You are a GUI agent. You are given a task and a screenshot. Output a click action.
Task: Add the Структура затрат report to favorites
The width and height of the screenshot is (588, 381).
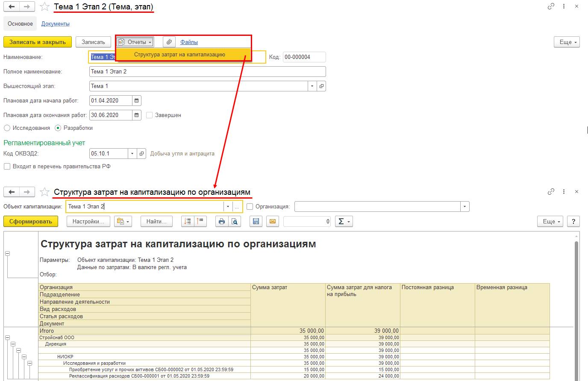[44, 192]
